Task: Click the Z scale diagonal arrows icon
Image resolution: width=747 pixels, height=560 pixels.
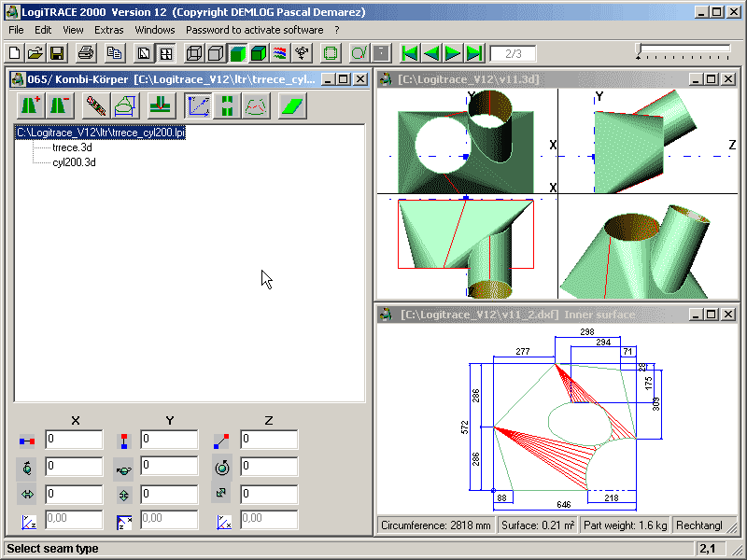Action: (221, 494)
